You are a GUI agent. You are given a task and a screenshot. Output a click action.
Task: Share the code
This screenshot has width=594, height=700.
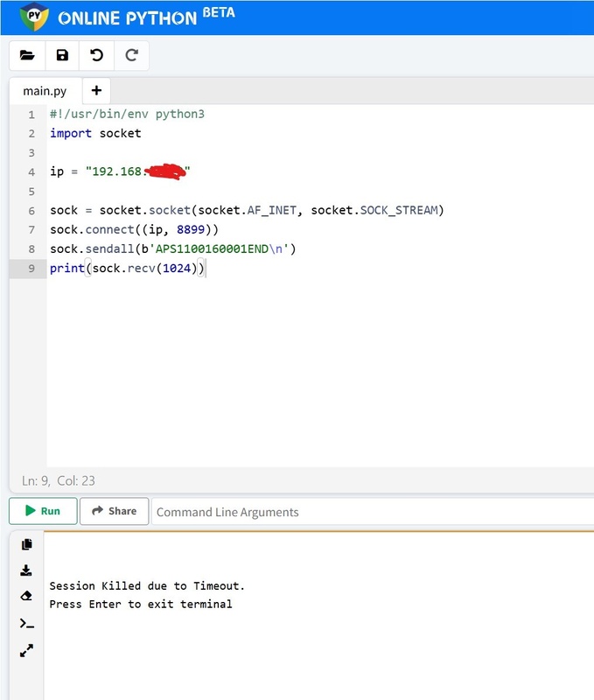pyautogui.click(x=115, y=511)
